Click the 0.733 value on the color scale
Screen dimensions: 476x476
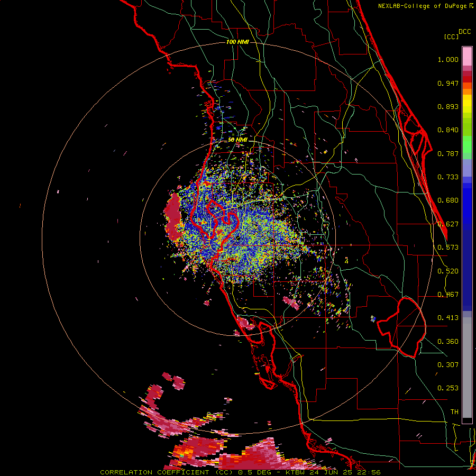point(448,177)
